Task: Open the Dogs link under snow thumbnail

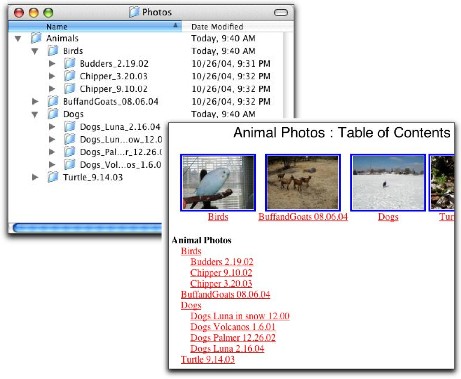Action: point(388,217)
